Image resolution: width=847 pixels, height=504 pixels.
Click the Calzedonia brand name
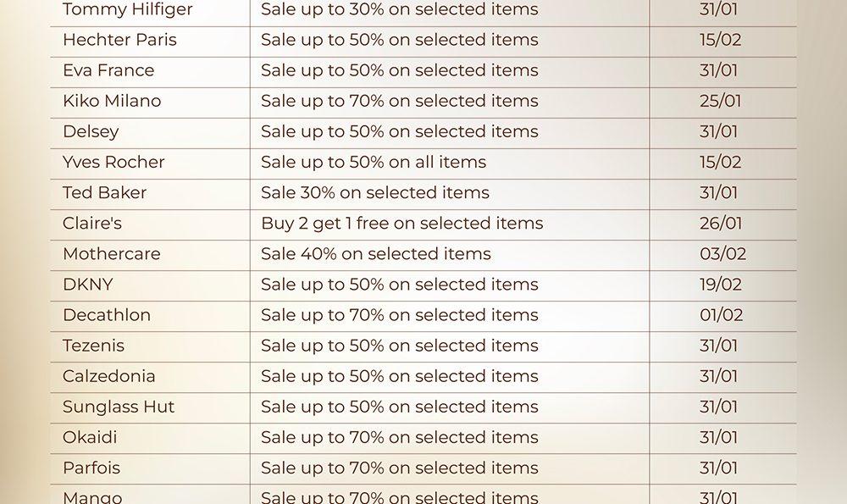(x=109, y=376)
